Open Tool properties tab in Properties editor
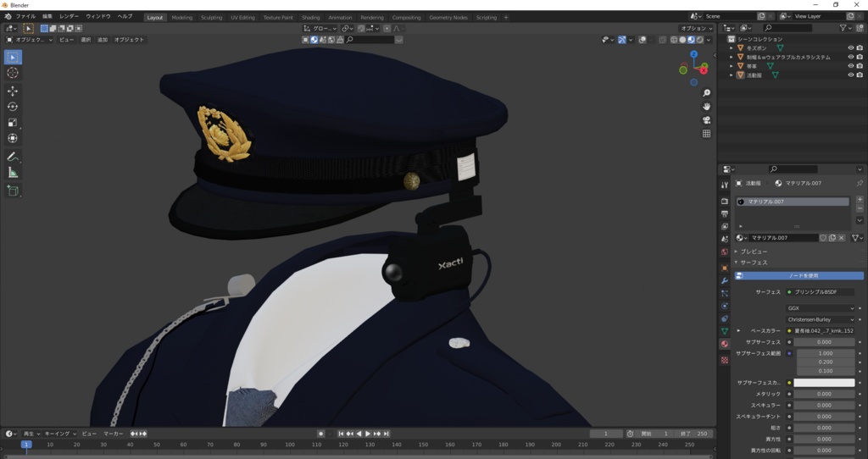 click(x=725, y=185)
